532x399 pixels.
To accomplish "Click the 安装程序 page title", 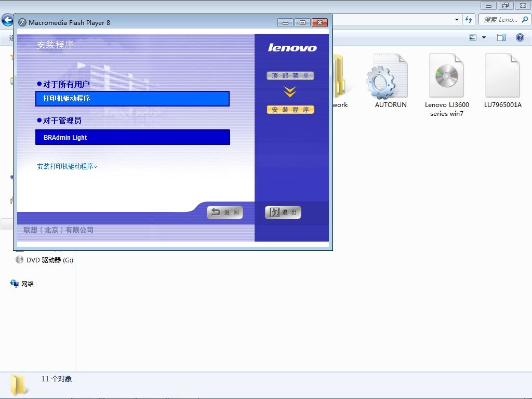I will (55, 45).
